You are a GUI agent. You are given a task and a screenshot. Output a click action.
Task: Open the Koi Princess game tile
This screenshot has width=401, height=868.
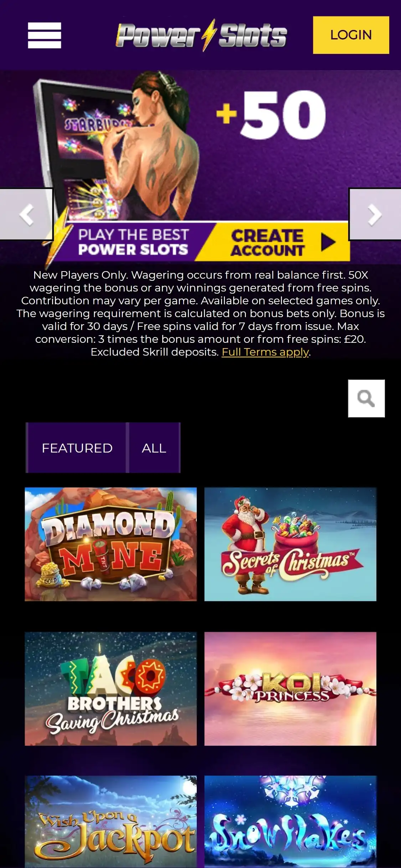(290, 689)
